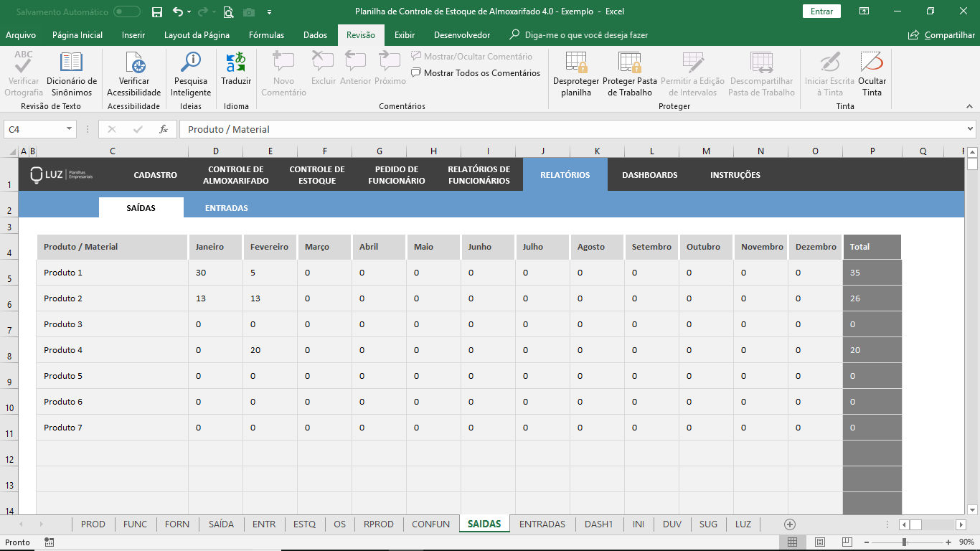
Task: Expand the Name Box dropdown arrow
Action: [x=70, y=129]
